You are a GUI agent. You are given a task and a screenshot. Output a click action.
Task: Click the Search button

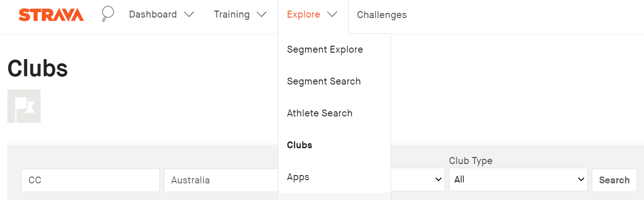pyautogui.click(x=614, y=180)
